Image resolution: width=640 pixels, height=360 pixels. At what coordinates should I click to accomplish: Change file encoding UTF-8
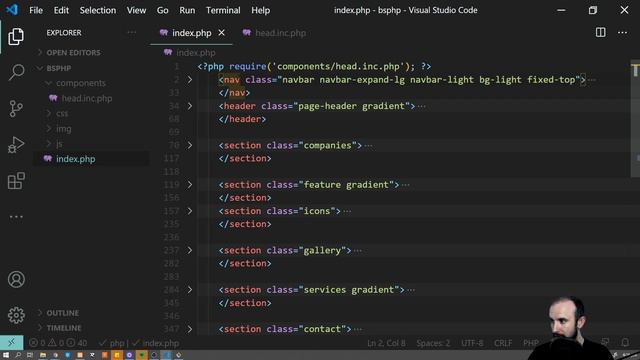472,343
